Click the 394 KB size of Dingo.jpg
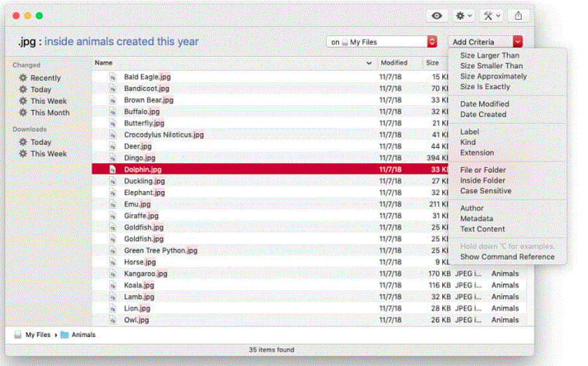This screenshot has width=588, height=366. [438, 158]
